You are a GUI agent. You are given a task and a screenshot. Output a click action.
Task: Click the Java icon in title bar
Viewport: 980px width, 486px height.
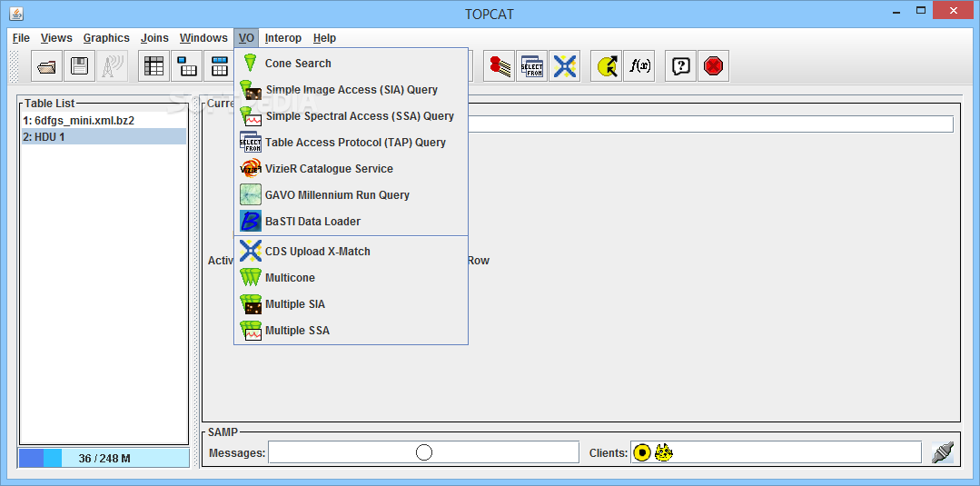click(x=16, y=13)
